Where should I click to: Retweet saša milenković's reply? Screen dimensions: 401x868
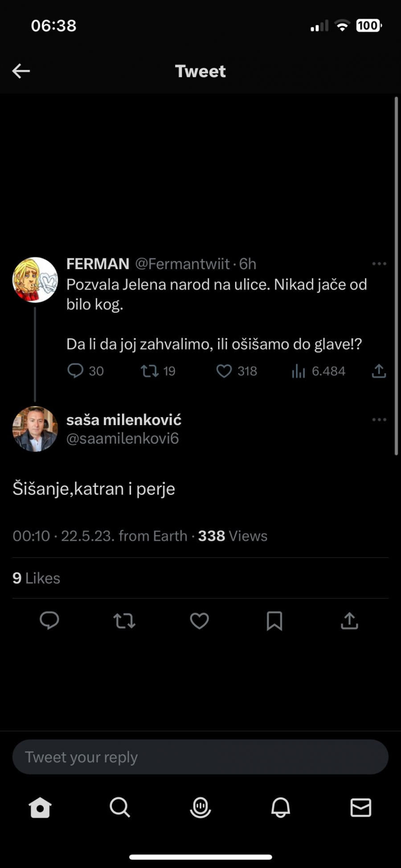click(x=124, y=621)
